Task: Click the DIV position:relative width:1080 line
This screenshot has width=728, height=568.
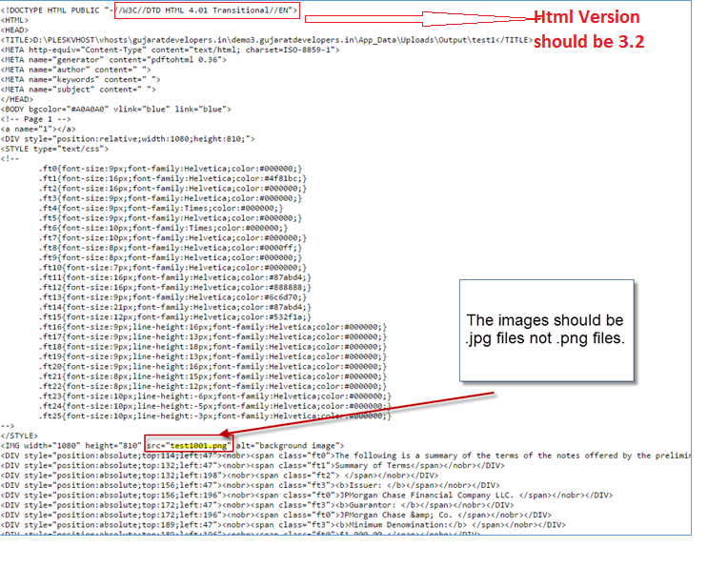Action: (128, 139)
